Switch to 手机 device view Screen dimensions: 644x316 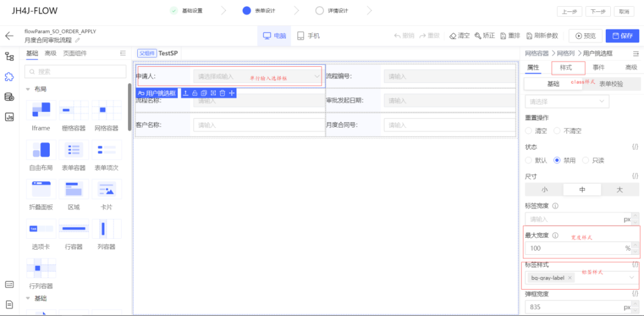pyautogui.click(x=308, y=35)
